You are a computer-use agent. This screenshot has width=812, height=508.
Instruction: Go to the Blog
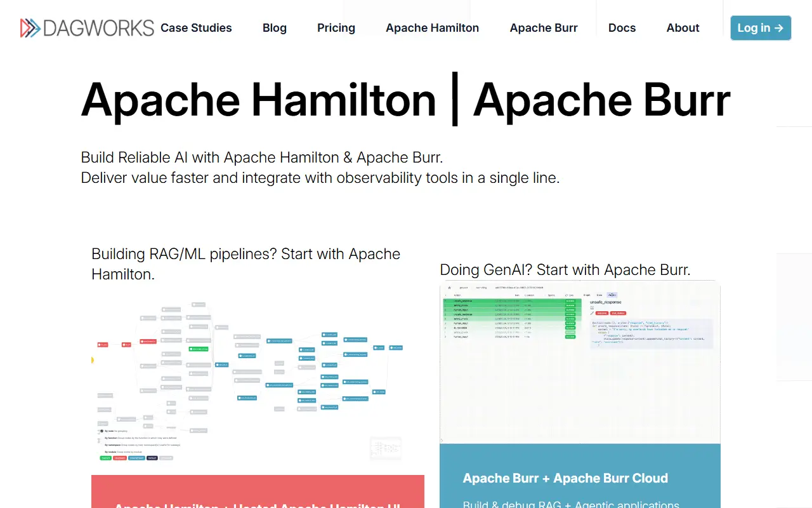click(275, 28)
